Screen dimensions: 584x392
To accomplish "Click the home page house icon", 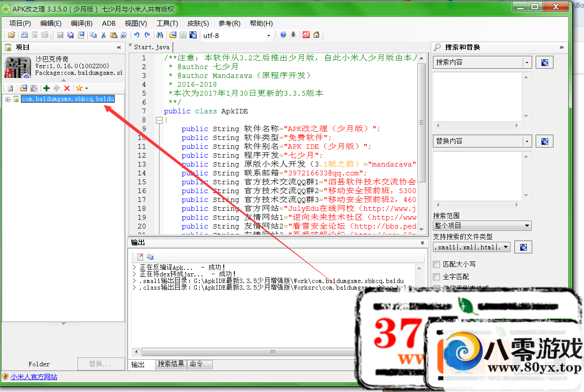I will coord(316,35).
